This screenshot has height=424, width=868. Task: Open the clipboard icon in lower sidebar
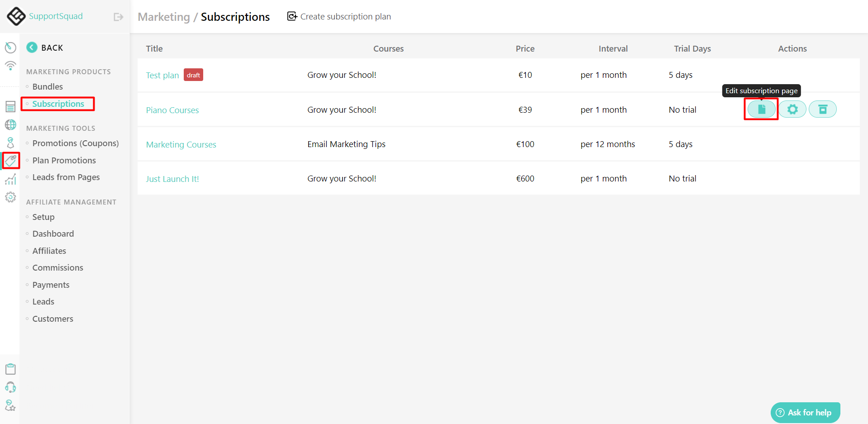pyautogui.click(x=10, y=369)
